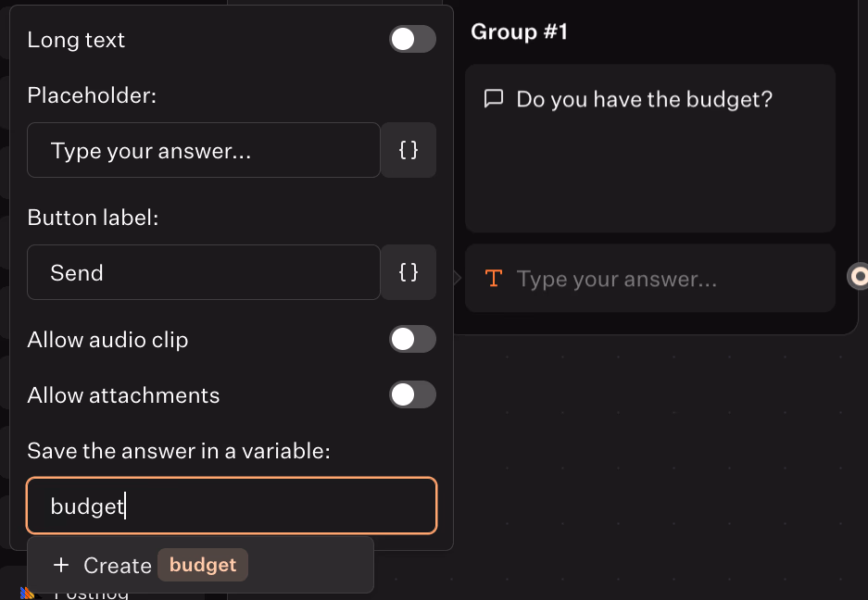Select the "Create budget" dropdown option
Screen dimensions: 868x600
[200, 566]
